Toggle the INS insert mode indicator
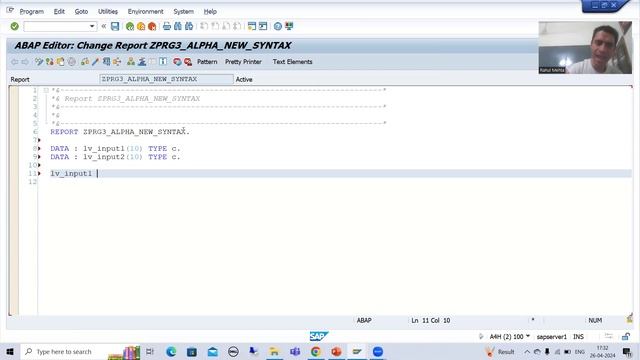This screenshot has width=640, height=360. [x=578, y=337]
